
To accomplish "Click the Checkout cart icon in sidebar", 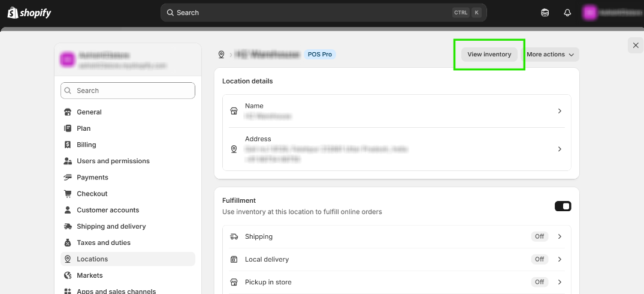I will (68, 194).
